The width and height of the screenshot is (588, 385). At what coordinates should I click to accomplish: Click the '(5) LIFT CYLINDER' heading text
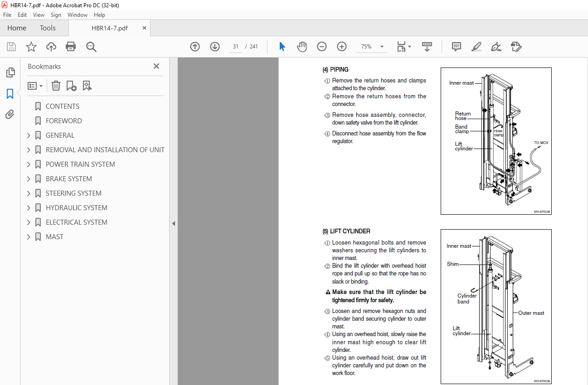346,231
